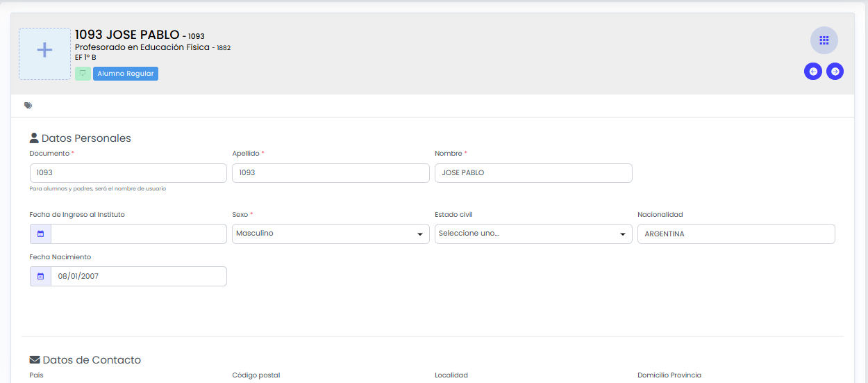Open calendar for Fecha Nacimiento
Viewport: 868px width, 383px height.
[x=40, y=276]
